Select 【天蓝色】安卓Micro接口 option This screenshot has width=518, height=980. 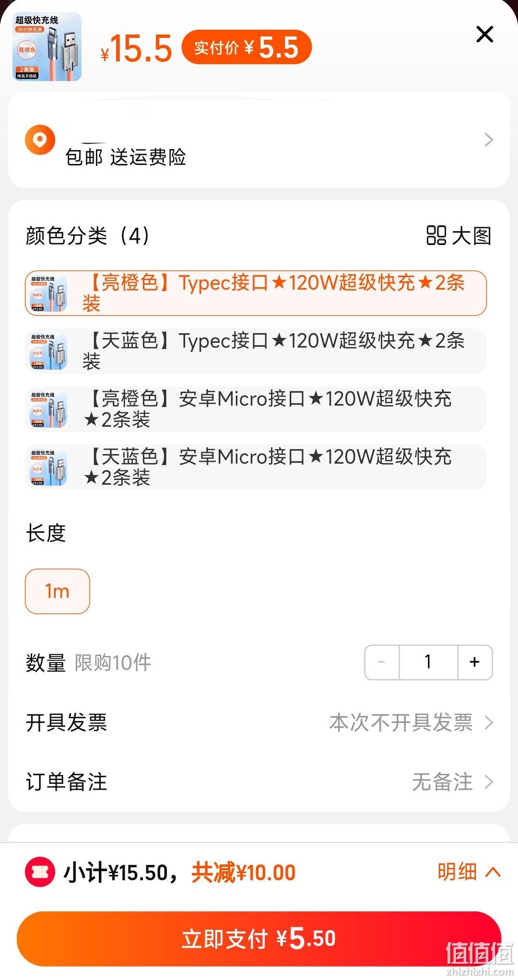pyautogui.click(x=256, y=467)
